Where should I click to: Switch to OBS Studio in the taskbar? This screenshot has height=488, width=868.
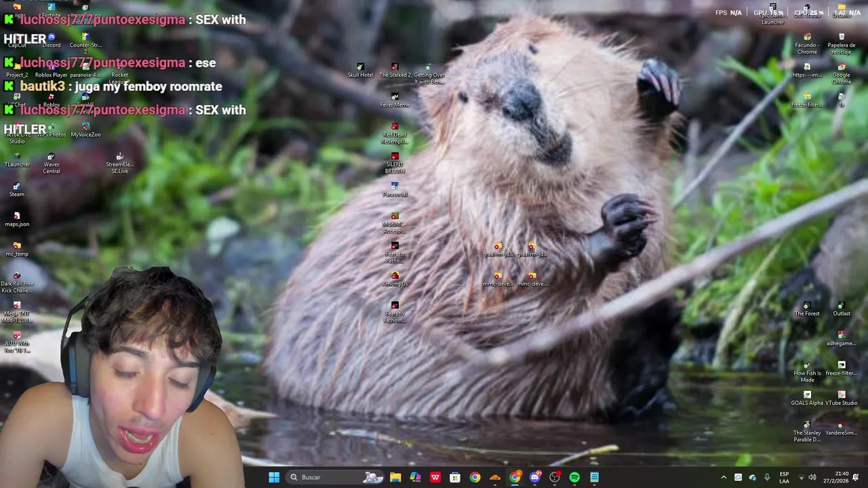point(555,477)
